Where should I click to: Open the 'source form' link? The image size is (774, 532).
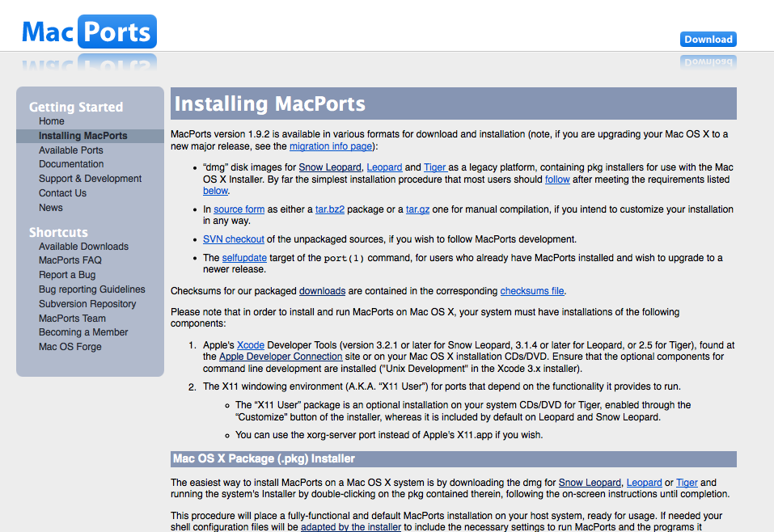coord(239,209)
